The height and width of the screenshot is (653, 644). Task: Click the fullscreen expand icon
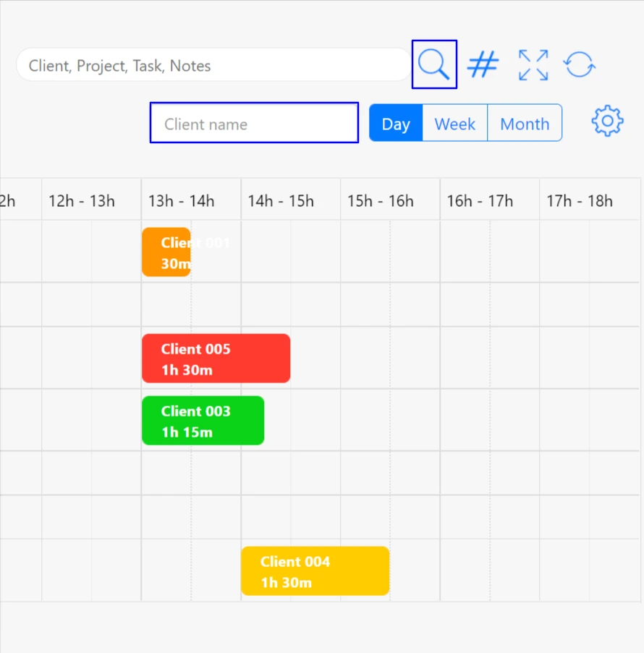[x=533, y=64]
